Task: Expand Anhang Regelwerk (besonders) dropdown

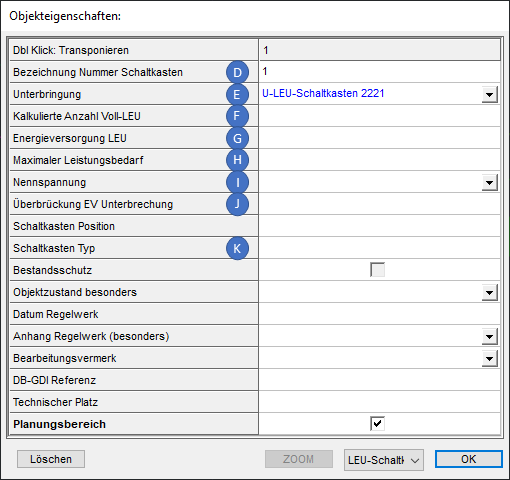Action: click(x=489, y=336)
